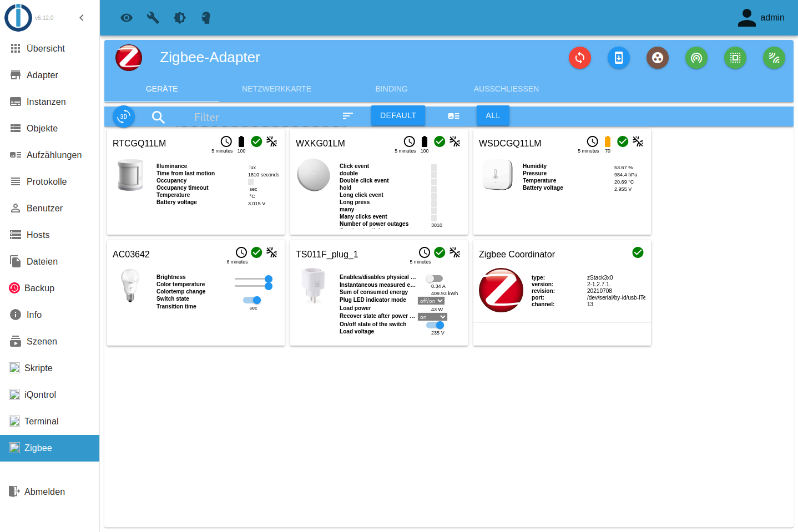The width and height of the screenshot is (798, 532).
Task: Open Backup in the sidebar
Action: 50,288
